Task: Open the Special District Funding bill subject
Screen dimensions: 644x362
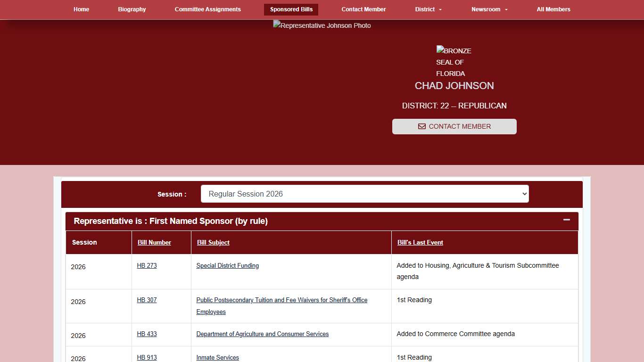Action: click(x=227, y=265)
